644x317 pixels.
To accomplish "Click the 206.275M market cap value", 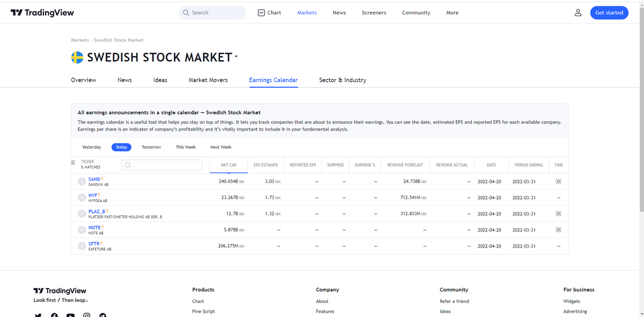I will click(x=231, y=246).
